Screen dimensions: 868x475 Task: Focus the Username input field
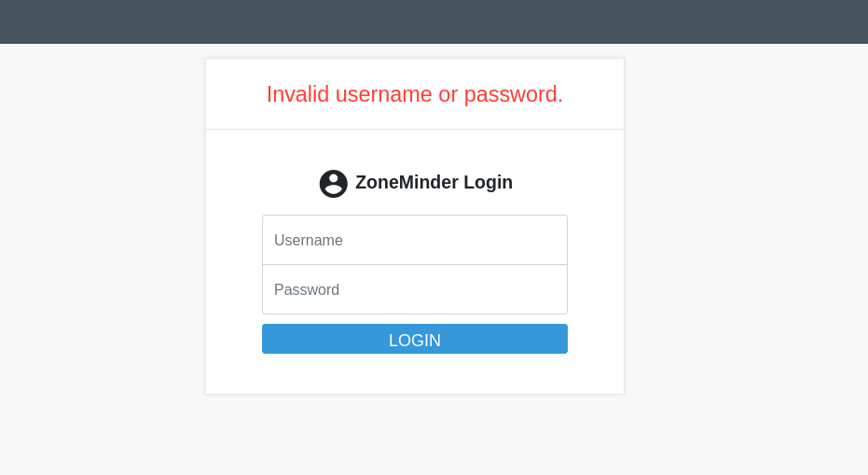(415, 240)
